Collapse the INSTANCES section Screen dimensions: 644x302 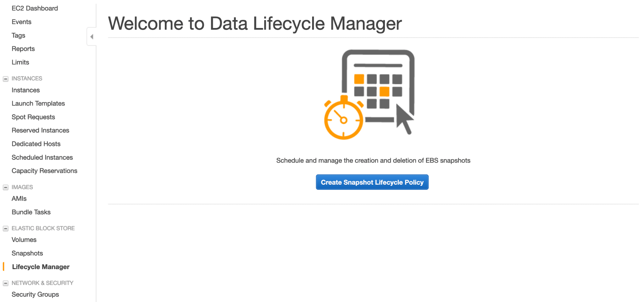click(x=5, y=79)
